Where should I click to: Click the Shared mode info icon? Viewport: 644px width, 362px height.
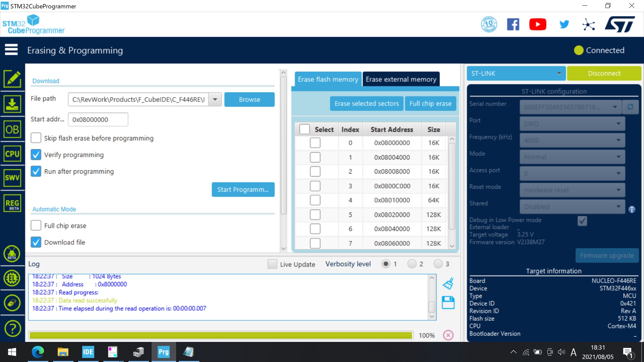tap(632, 209)
